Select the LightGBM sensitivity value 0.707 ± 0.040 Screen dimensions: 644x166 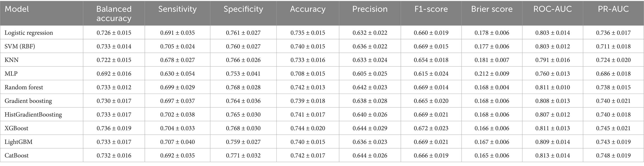point(177,142)
